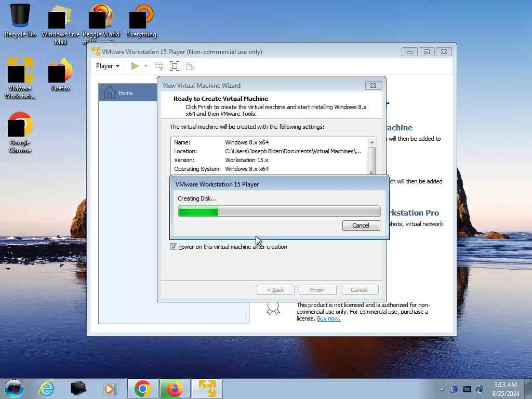
Task: Open the power options arrow next to Play
Action: [x=146, y=66]
